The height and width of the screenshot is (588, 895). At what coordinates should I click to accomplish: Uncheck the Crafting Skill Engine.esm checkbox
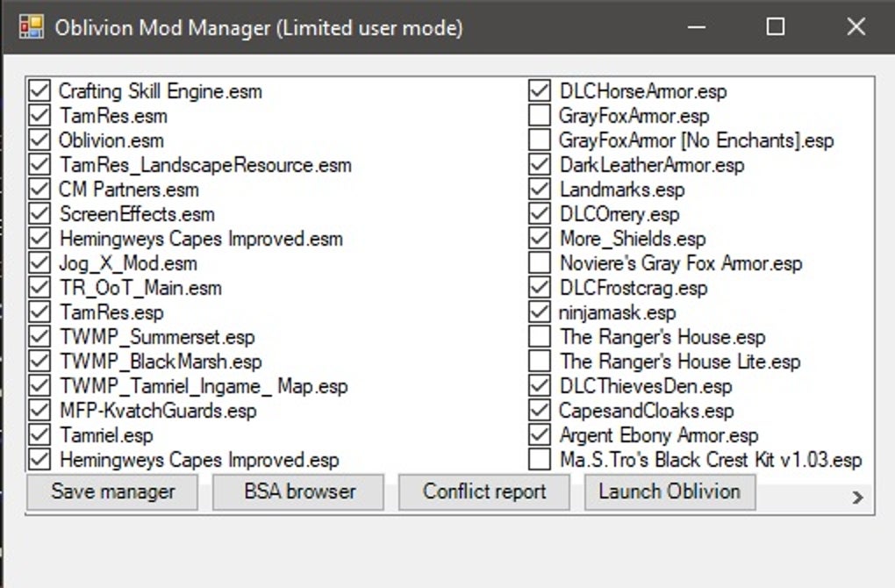click(x=39, y=91)
